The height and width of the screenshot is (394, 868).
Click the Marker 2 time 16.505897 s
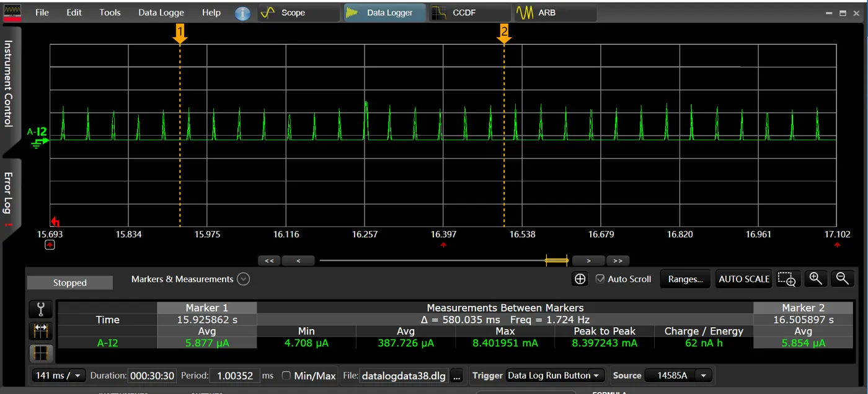point(803,320)
